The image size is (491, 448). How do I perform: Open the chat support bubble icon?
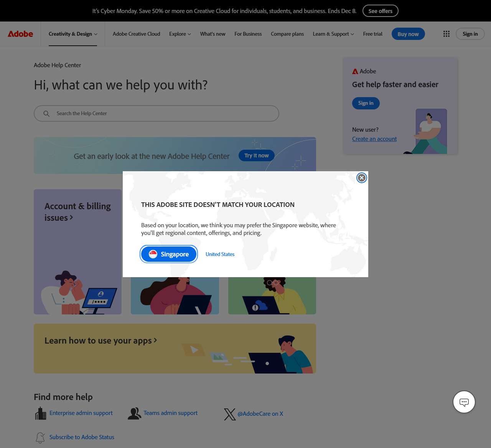click(464, 402)
